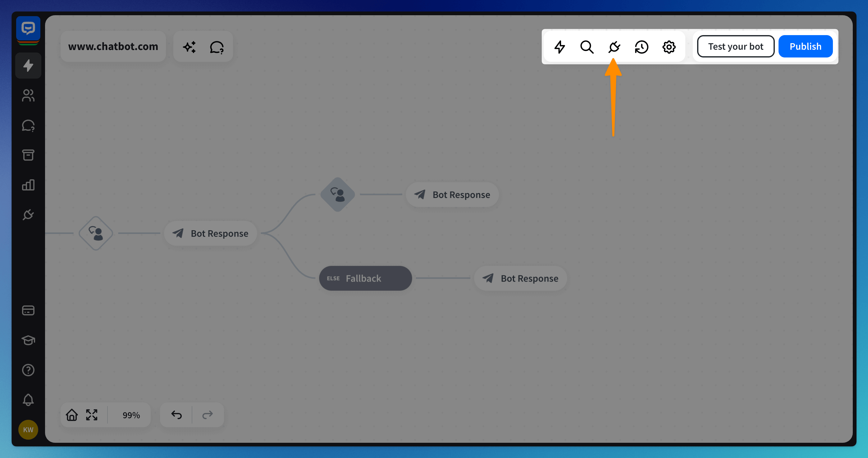Image resolution: width=868 pixels, height=458 pixels.
Task: Click the lightning bolt icon in top-right toolbar
Action: click(x=560, y=47)
